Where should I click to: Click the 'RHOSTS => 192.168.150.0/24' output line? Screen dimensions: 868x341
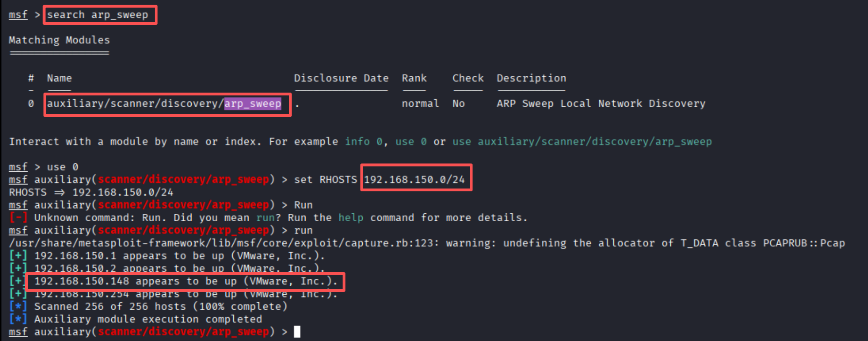point(91,192)
